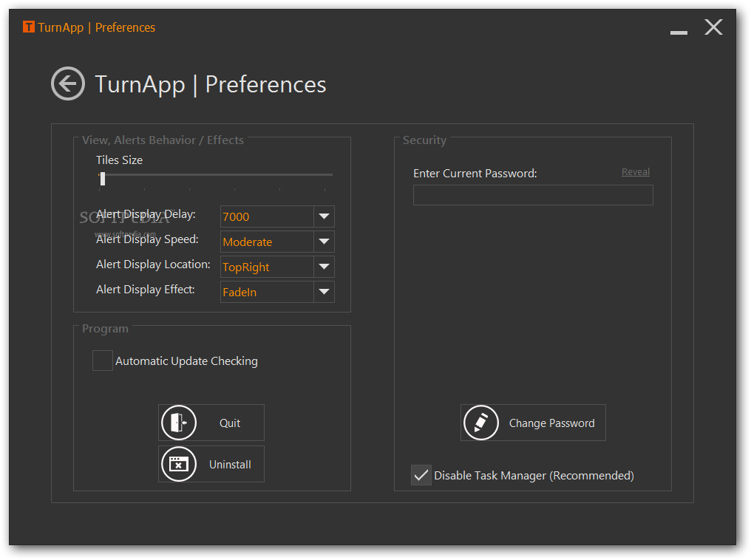Click the window-X icon beside Uninstall
Viewport: 751px width, 560px height.
pos(179,464)
